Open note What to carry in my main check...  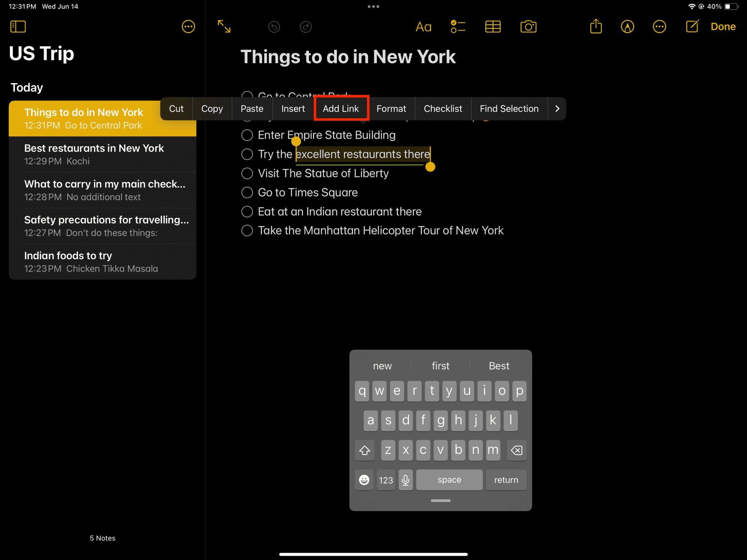pyautogui.click(x=102, y=190)
